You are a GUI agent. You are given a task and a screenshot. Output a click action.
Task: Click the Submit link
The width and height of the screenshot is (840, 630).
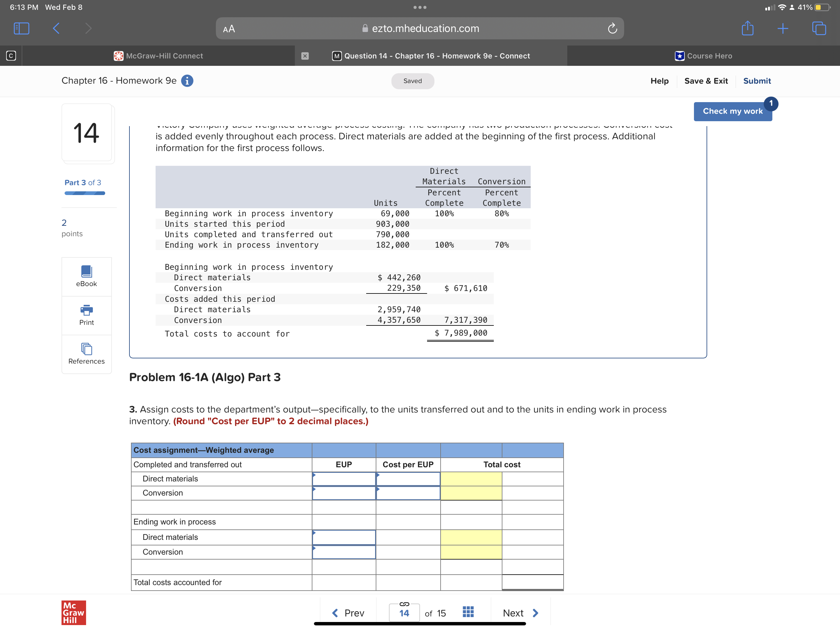click(x=757, y=81)
